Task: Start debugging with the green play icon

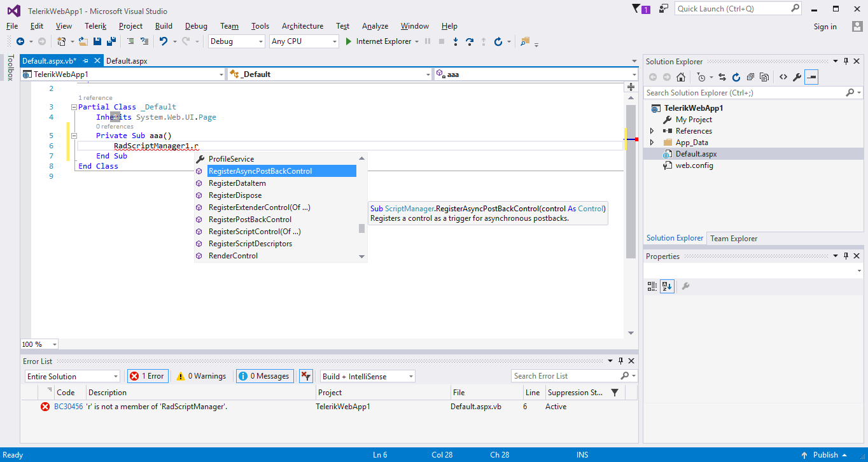Action: tap(349, 41)
